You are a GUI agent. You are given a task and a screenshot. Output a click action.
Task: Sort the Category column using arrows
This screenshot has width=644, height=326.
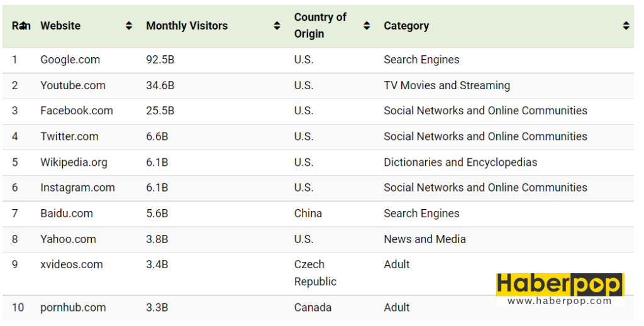[x=626, y=26]
